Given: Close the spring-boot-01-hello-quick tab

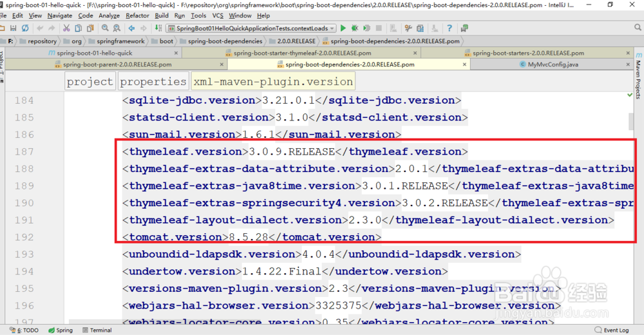Looking at the screenshot, I should point(176,53).
